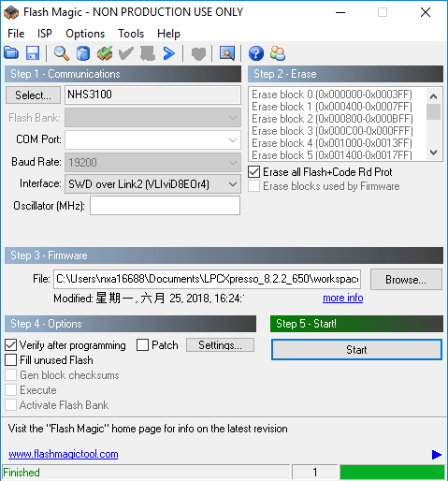Toggle Verify after programming checkbox
This screenshot has height=481, width=448.
(10, 345)
